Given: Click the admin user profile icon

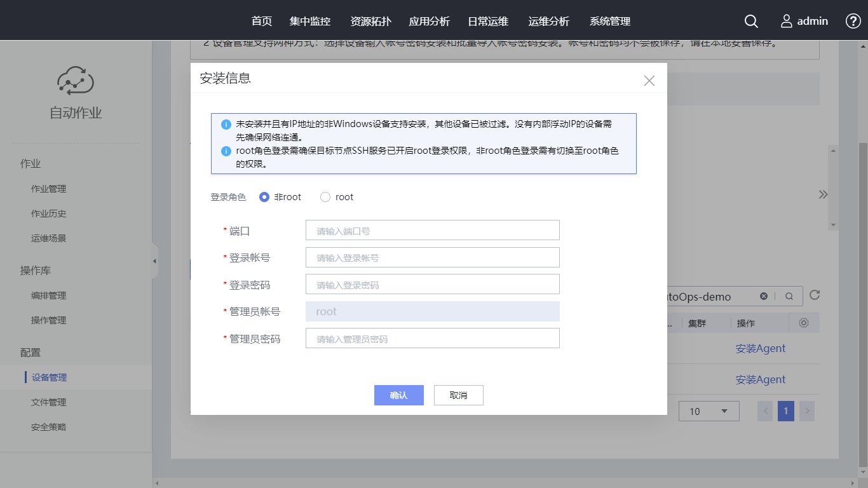Looking at the screenshot, I should (x=787, y=21).
